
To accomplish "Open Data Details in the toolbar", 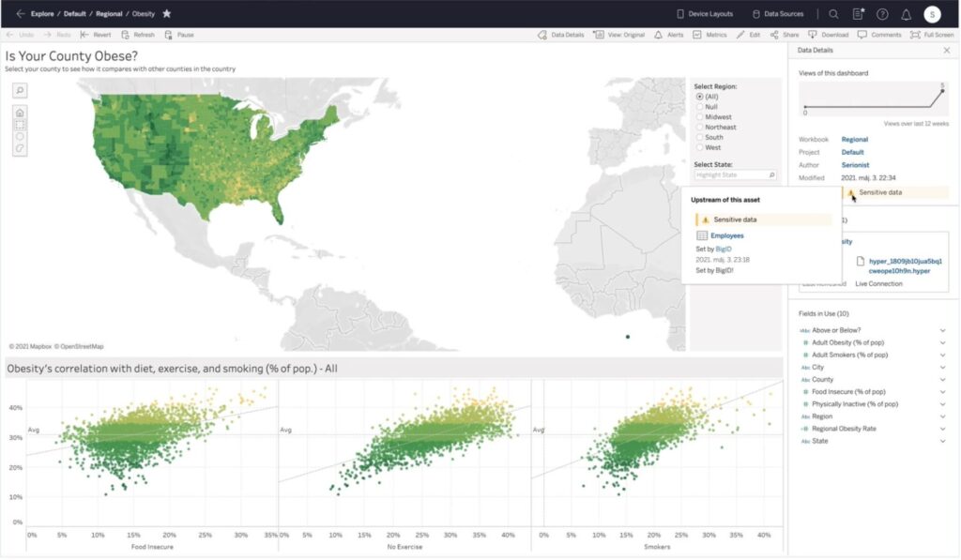I will tap(560, 35).
